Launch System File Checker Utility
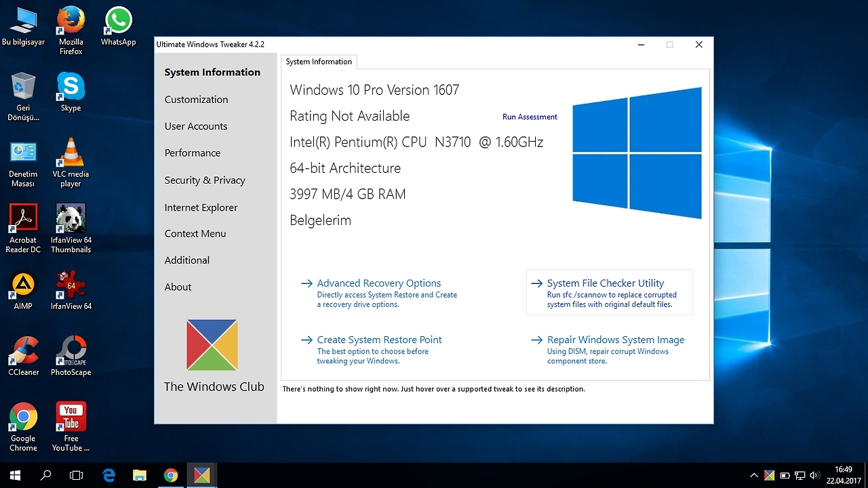 (x=609, y=293)
